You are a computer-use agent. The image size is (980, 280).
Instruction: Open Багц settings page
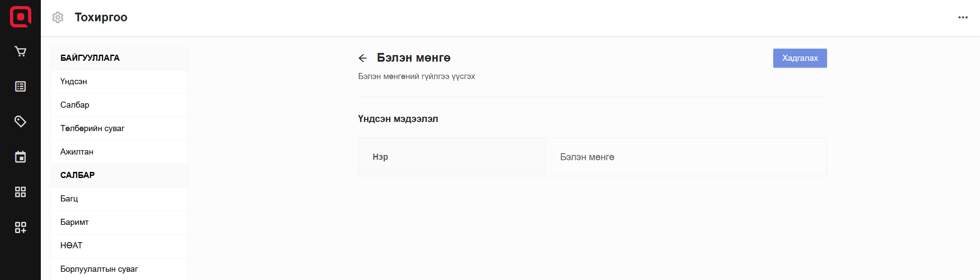click(69, 199)
